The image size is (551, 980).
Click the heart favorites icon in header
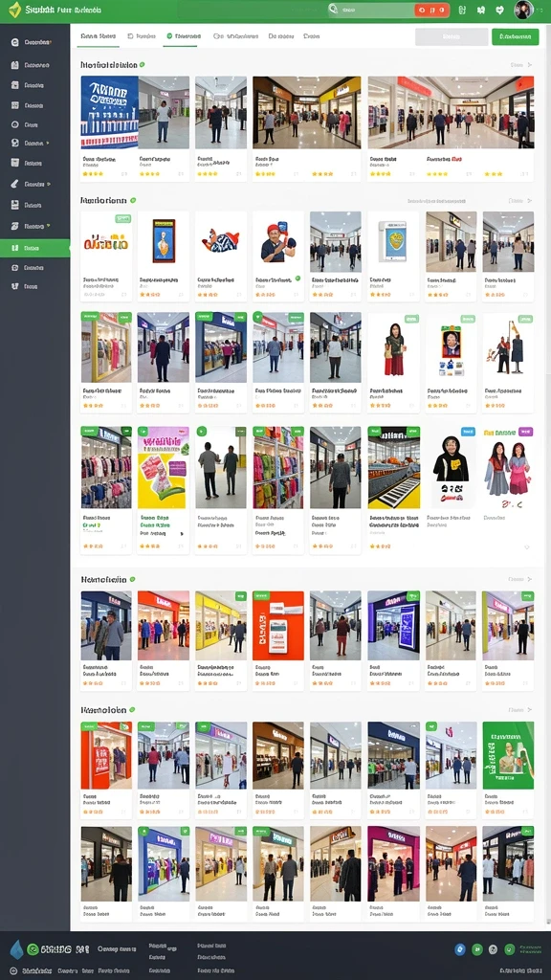(x=499, y=10)
